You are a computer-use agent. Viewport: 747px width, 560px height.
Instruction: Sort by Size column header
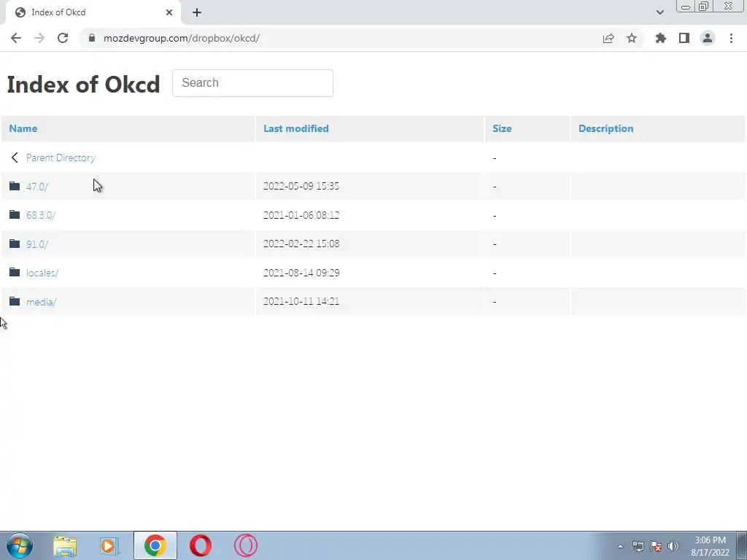pos(502,128)
